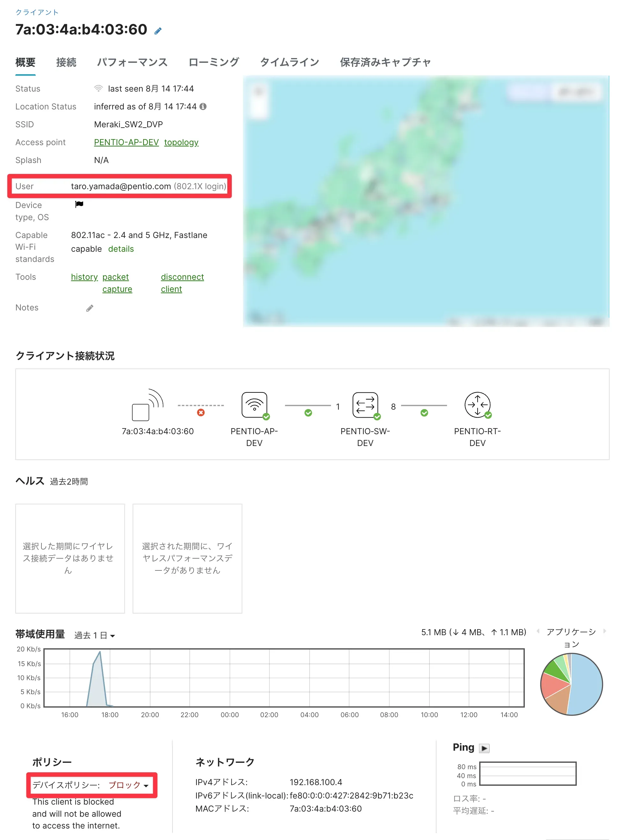The height and width of the screenshot is (840, 623).
Task: Open the タイムライン tab
Action: pyautogui.click(x=289, y=62)
